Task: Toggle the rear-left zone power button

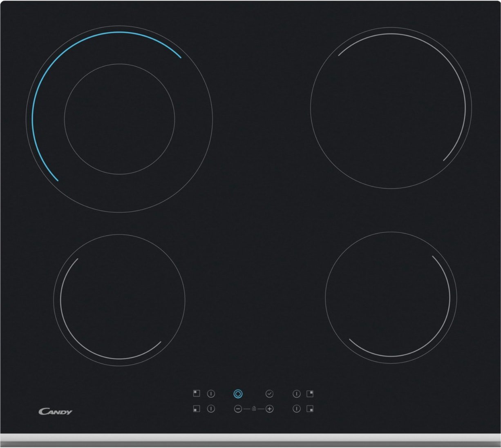Action: [x=211, y=394]
